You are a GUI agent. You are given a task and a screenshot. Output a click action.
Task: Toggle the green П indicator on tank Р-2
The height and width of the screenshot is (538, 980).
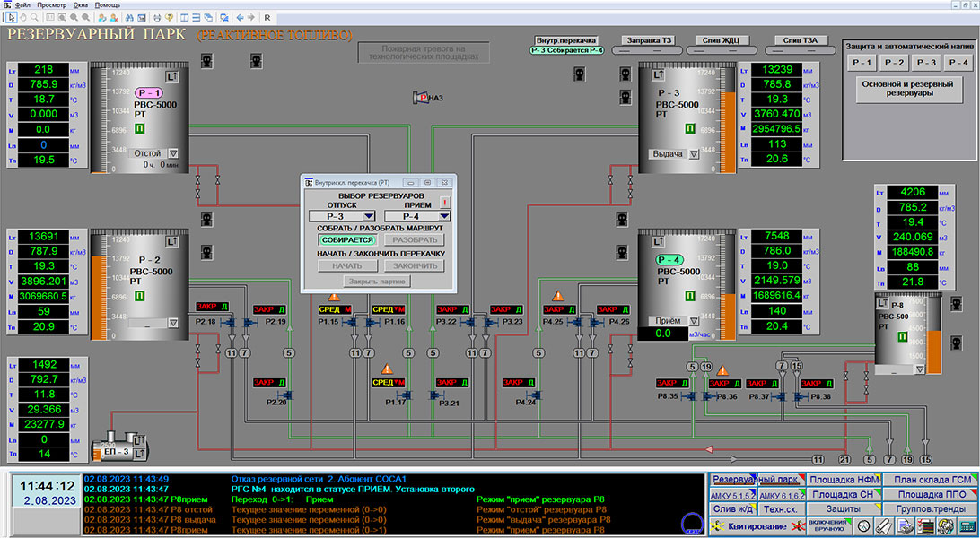pyautogui.click(x=140, y=295)
